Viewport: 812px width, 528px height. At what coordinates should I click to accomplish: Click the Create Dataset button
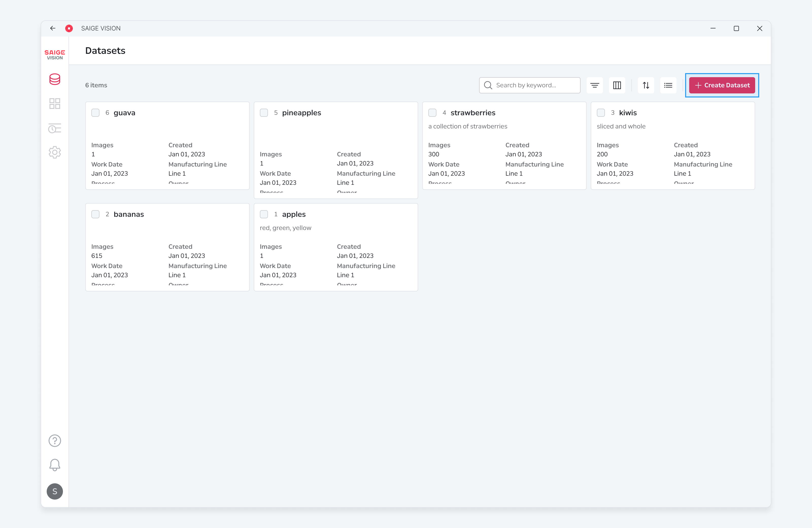click(x=722, y=85)
